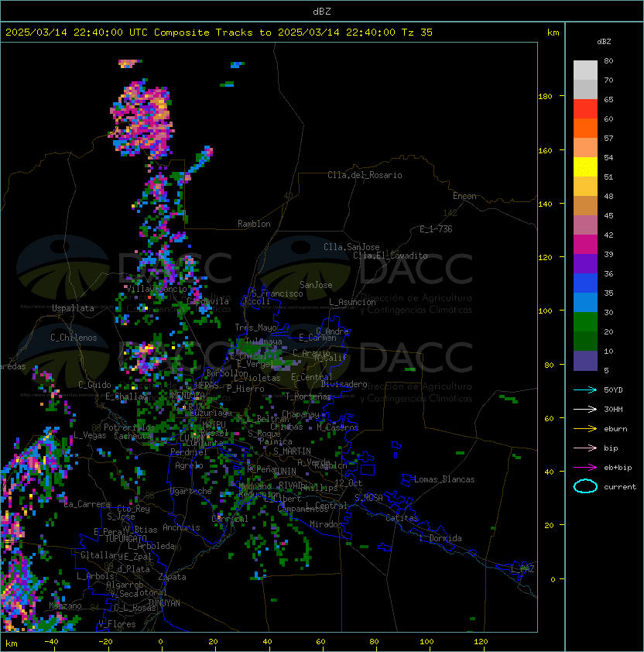The height and width of the screenshot is (652, 644).
Task: Click the pink bip arrow in legend
Action: point(585,448)
